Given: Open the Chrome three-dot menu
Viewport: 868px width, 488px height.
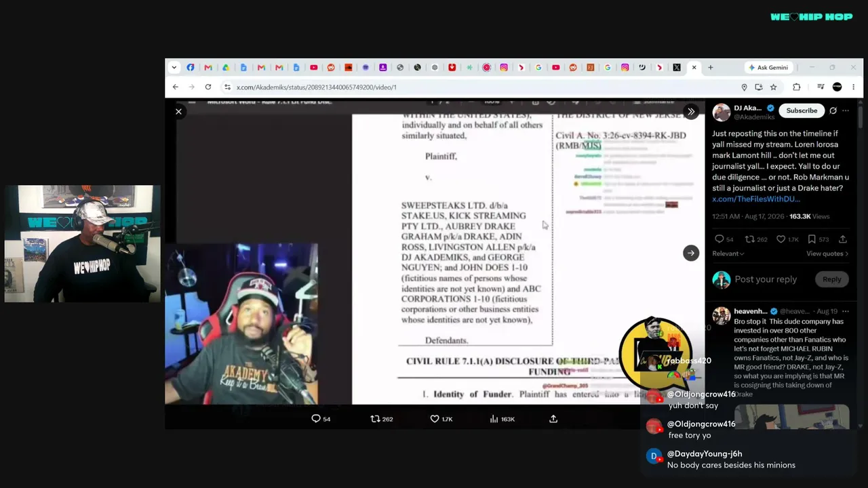Looking at the screenshot, I should point(853,87).
